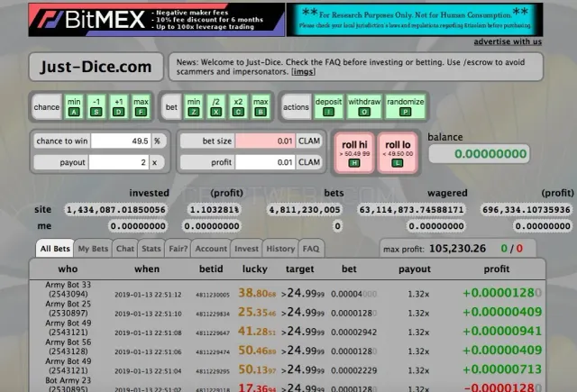Set bet to min
This screenshot has width=577, height=392.
(194, 106)
